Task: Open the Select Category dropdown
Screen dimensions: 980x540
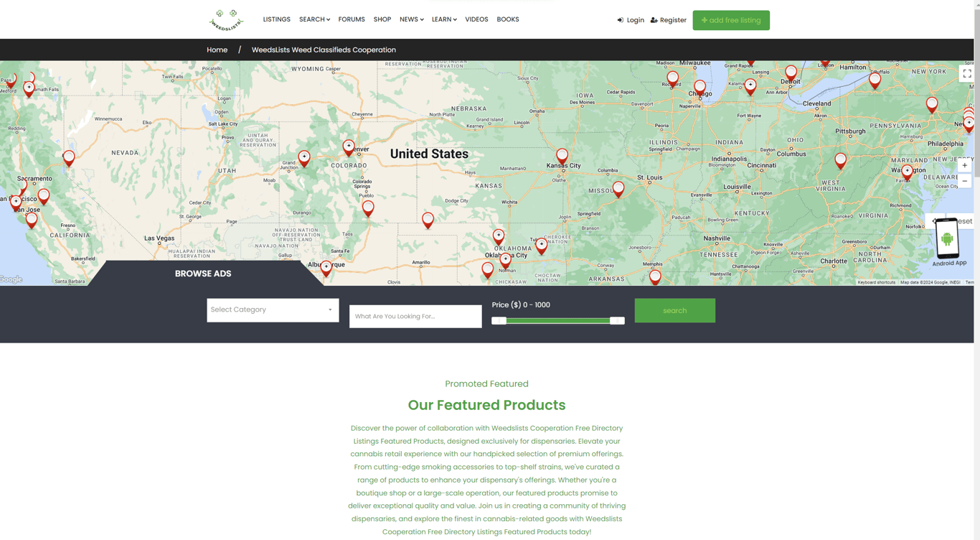Action: pos(273,310)
